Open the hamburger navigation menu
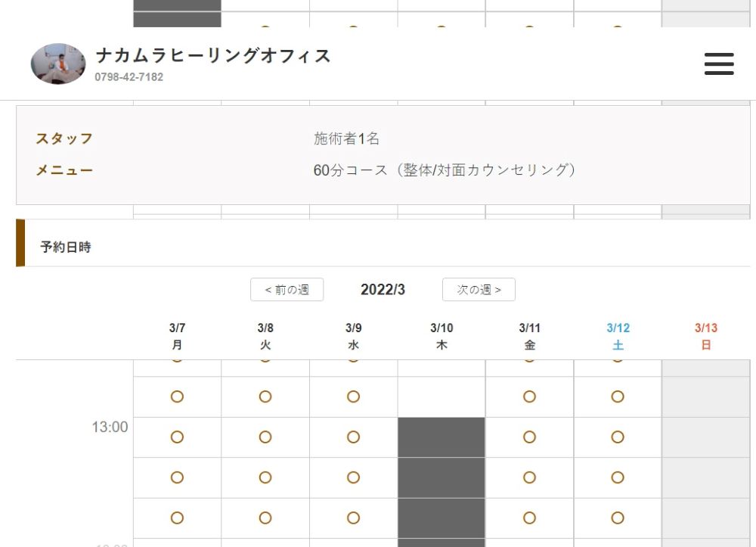 tap(718, 64)
